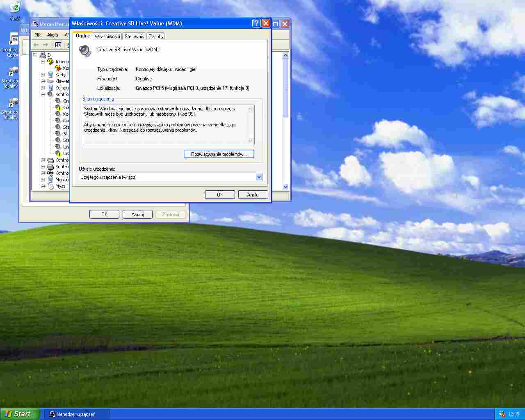Screen dimensions: 525x420
Task: Switch to the Ogólne tab
Action: 83,36
